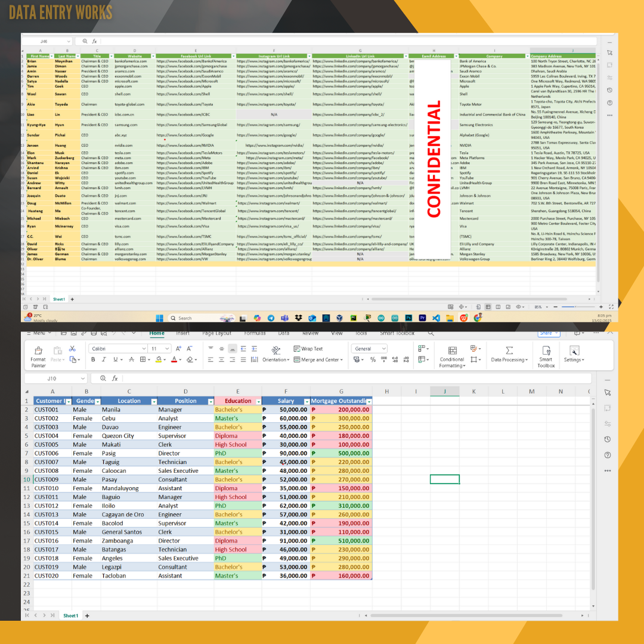Toggle Underline formatting
Screen dimensions: 644x644
tap(116, 360)
